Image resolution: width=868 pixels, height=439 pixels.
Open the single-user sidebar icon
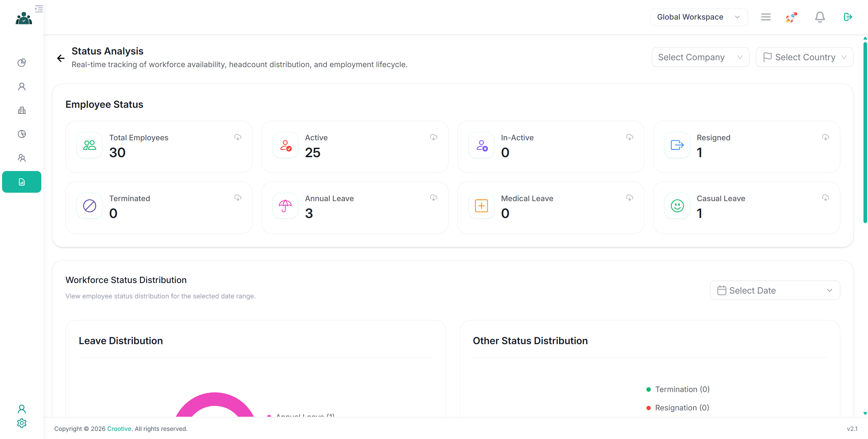pos(22,86)
